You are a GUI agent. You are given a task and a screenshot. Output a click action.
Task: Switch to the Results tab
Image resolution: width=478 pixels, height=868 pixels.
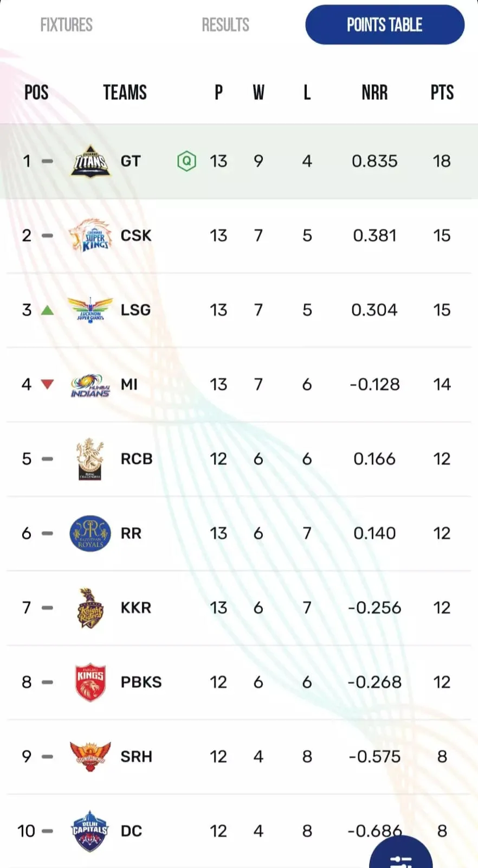225,25
